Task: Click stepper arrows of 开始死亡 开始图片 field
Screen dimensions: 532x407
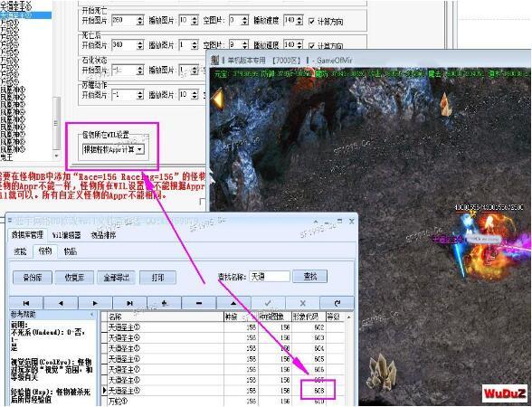Action: pos(140,21)
